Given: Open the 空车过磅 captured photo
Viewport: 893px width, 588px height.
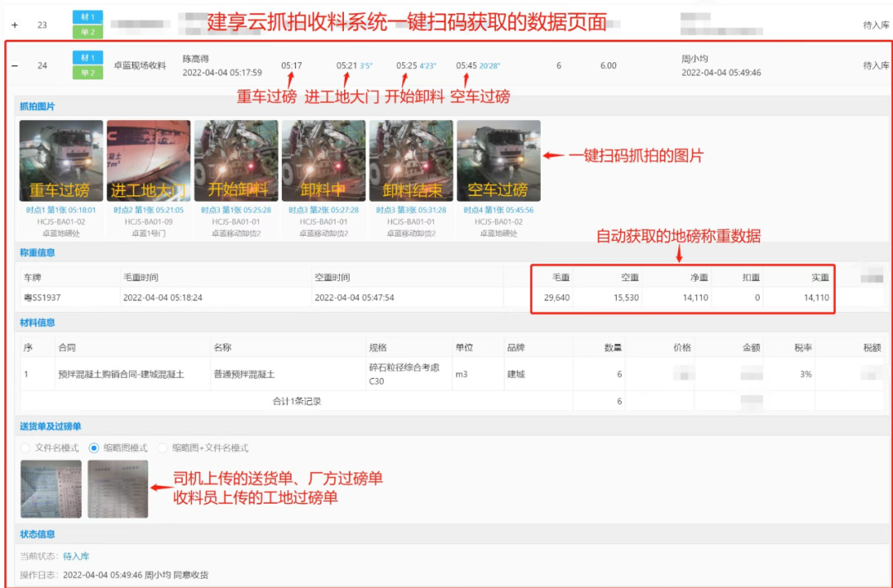Looking at the screenshot, I should [499, 161].
